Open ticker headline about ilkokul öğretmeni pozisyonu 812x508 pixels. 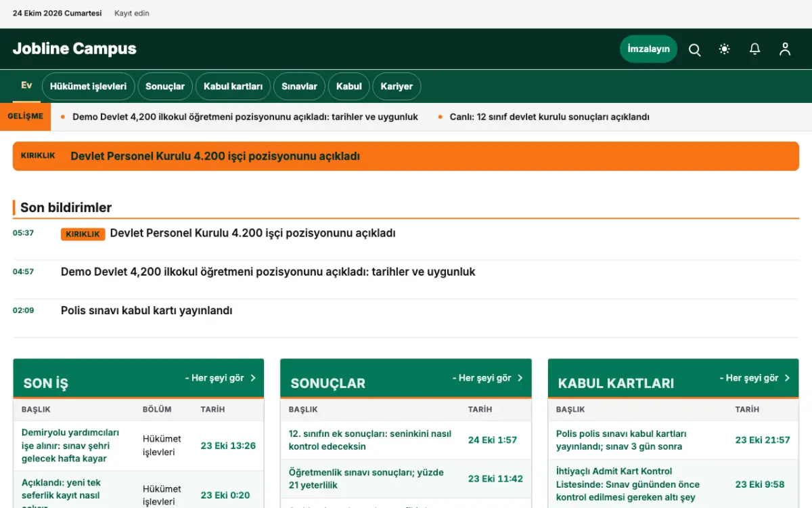(x=245, y=117)
